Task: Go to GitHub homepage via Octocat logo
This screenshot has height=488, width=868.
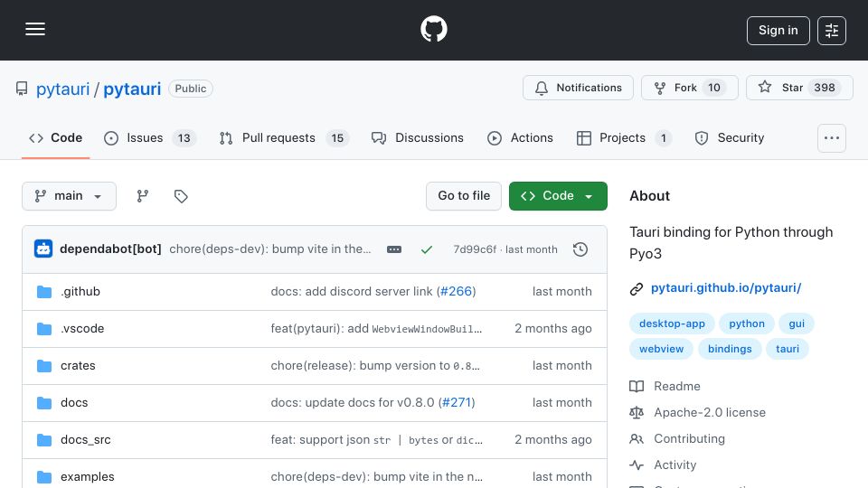Action: pyautogui.click(x=433, y=29)
